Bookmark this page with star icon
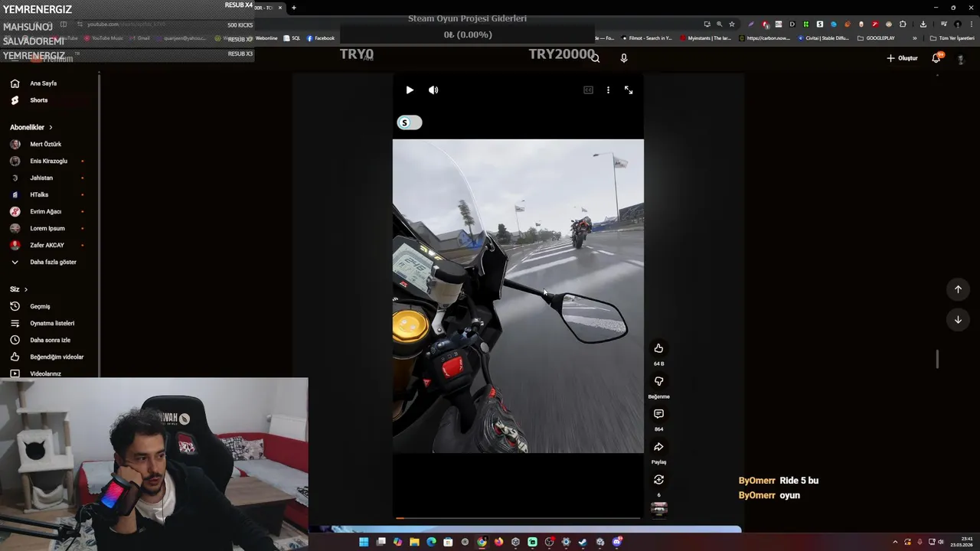 coord(732,24)
